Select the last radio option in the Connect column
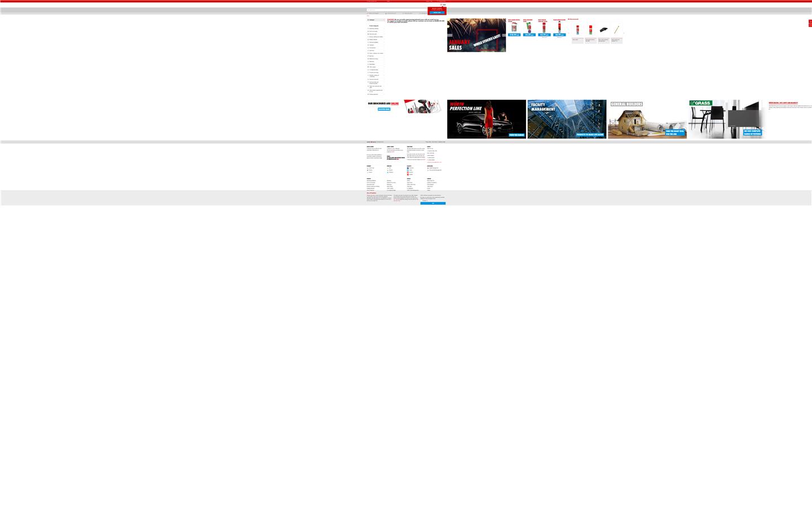812x508 pixels. click(x=367, y=172)
